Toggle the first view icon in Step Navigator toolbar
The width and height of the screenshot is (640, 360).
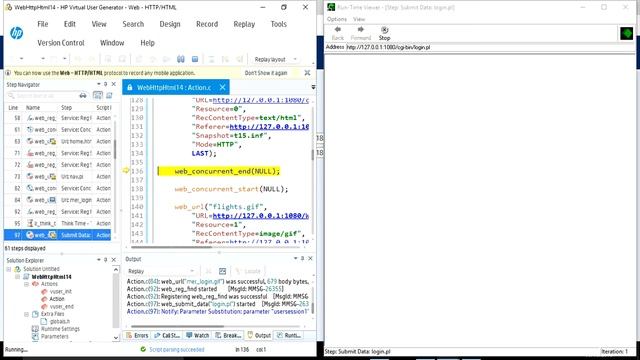point(98,96)
